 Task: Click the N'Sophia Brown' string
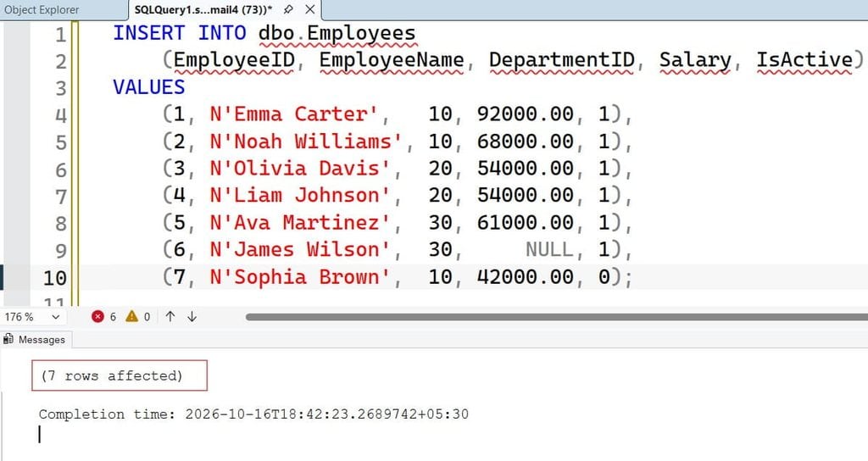click(x=300, y=277)
